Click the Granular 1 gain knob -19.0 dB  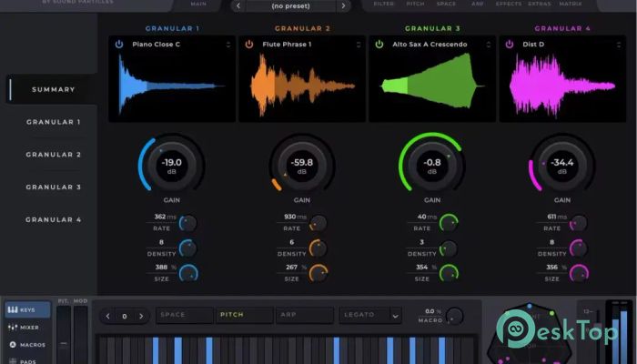coord(171,165)
